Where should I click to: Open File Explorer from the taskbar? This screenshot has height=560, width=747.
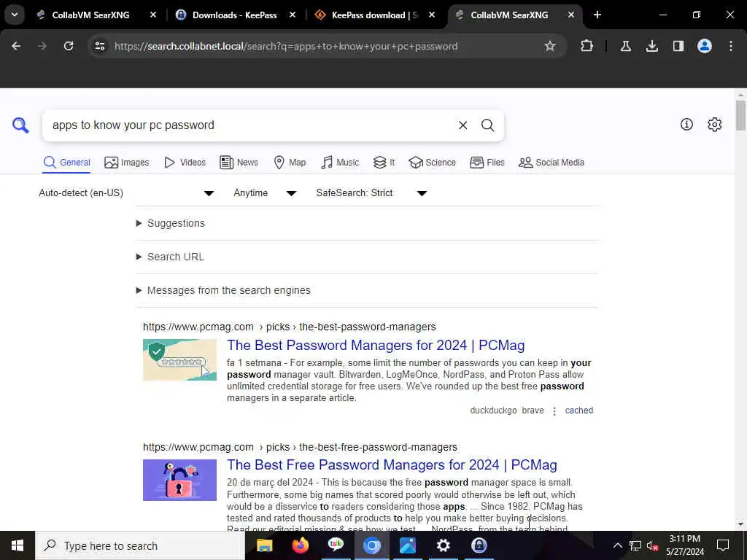tap(264, 545)
